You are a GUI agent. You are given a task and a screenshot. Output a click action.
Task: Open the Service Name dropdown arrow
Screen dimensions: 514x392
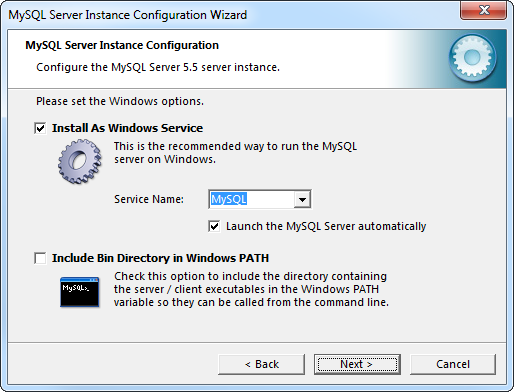point(302,199)
